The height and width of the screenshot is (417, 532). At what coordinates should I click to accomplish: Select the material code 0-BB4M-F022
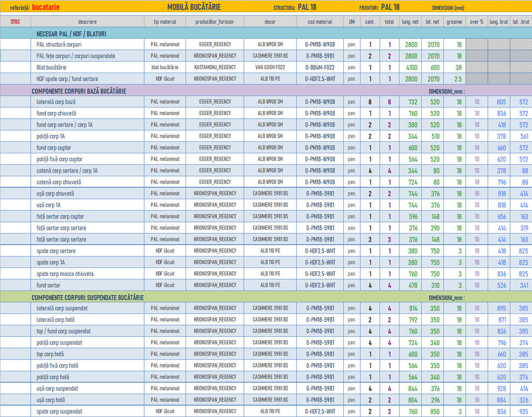pyautogui.click(x=320, y=67)
